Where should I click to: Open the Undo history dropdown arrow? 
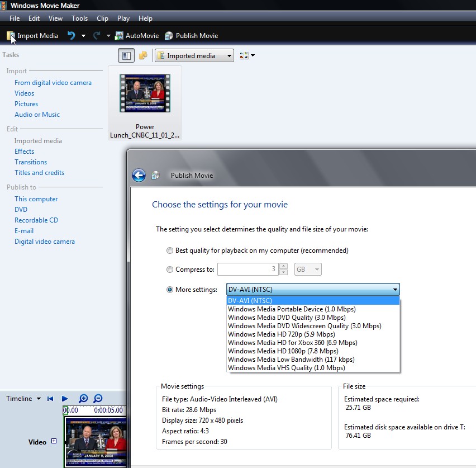[x=83, y=36]
